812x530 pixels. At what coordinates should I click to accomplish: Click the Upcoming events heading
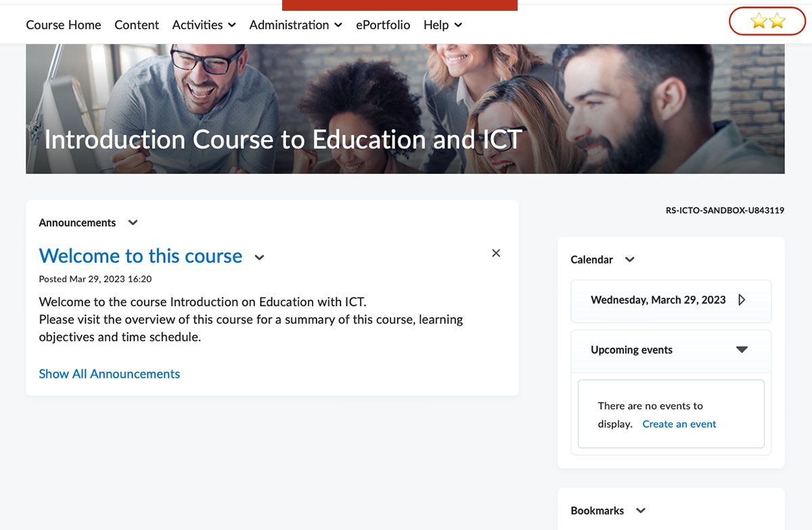(631, 350)
